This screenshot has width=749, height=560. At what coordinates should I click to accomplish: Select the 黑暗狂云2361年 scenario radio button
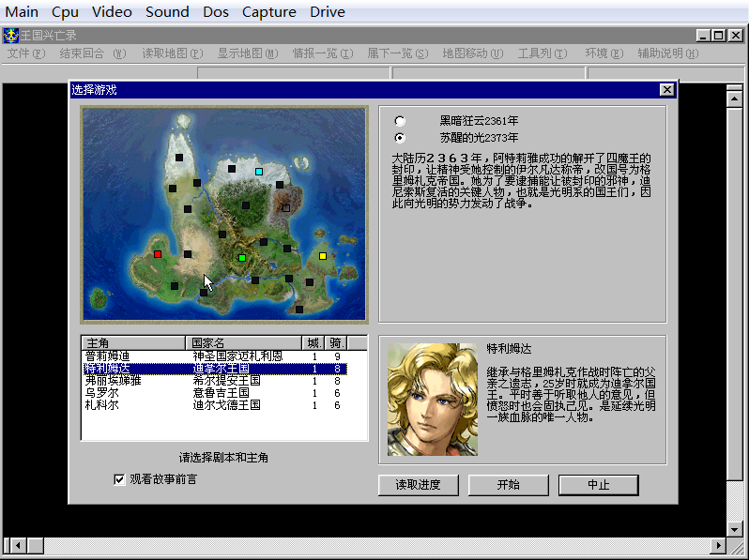click(x=400, y=121)
